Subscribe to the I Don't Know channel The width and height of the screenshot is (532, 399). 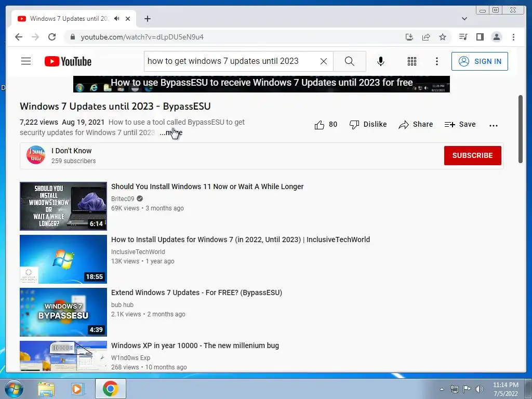coord(472,155)
